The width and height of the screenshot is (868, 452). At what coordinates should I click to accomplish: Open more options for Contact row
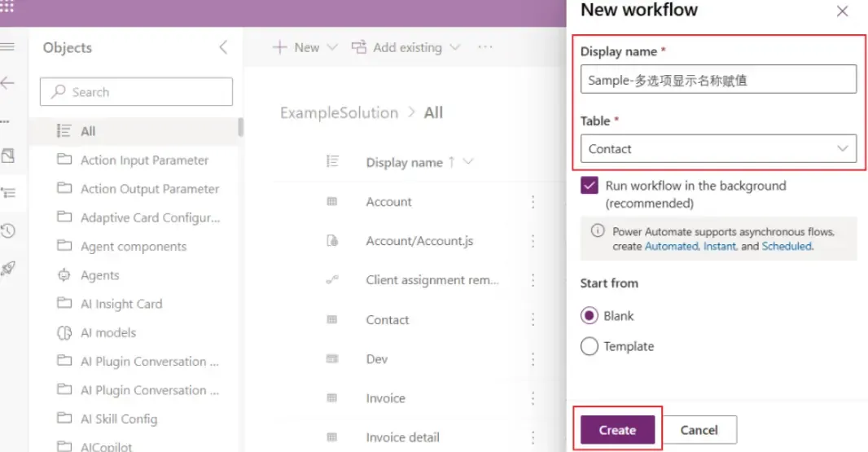click(533, 320)
